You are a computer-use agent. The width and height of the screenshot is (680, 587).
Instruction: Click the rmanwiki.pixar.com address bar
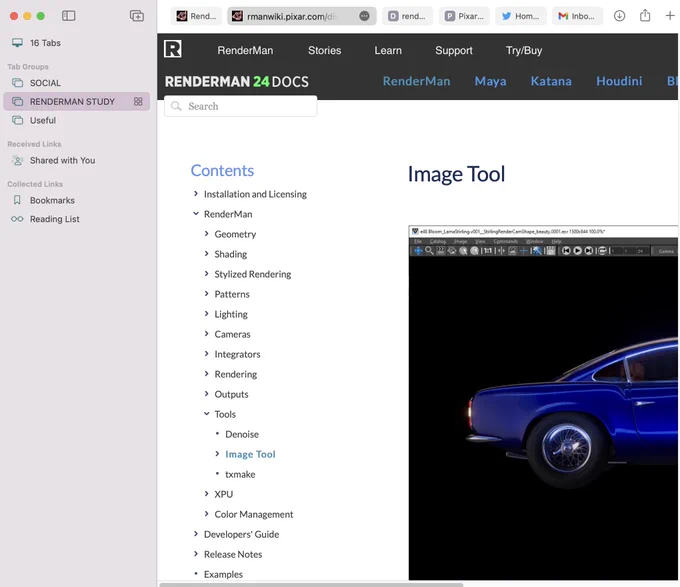tap(302, 16)
